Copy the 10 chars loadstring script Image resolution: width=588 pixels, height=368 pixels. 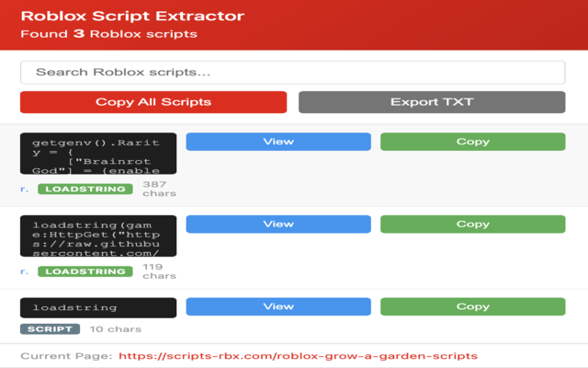coord(473,306)
